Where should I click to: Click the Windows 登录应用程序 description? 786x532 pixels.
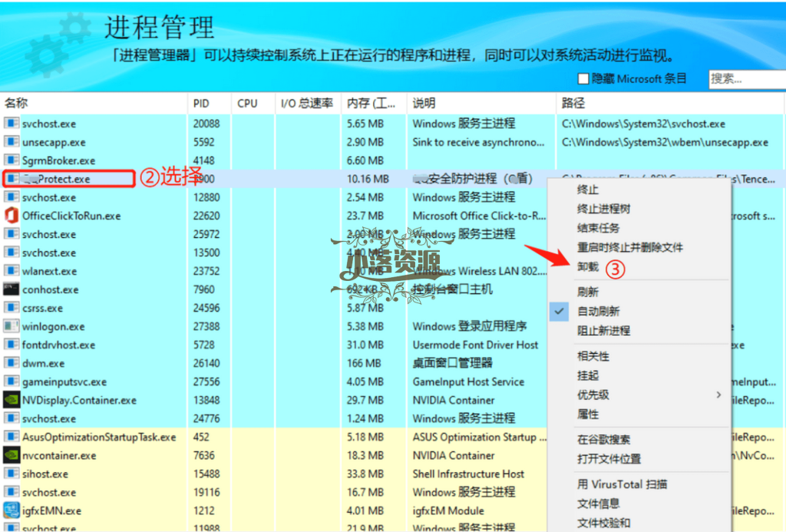pyautogui.click(x=470, y=326)
